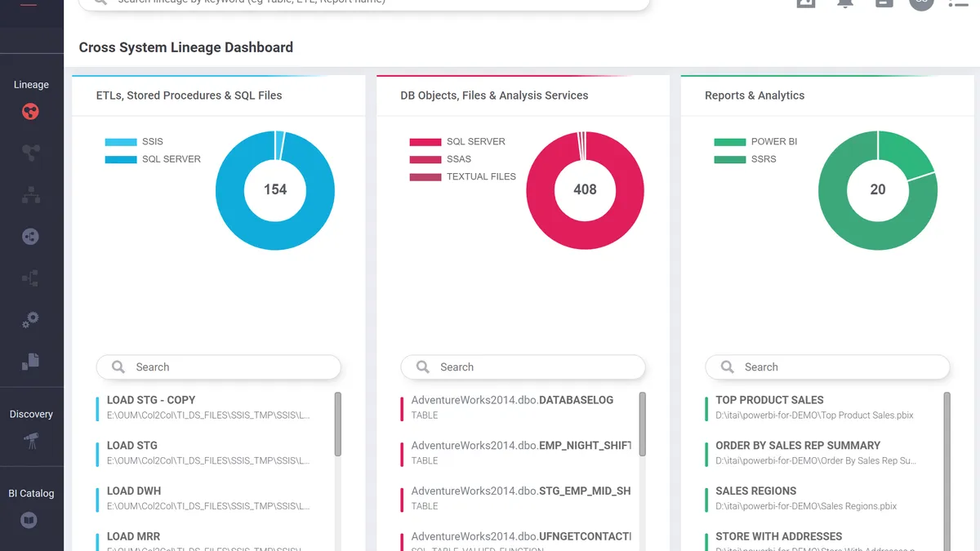The width and height of the screenshot is (980, 551).
Task: Click the documents copy icon in sidebar
Action: [x=30, y=361]
